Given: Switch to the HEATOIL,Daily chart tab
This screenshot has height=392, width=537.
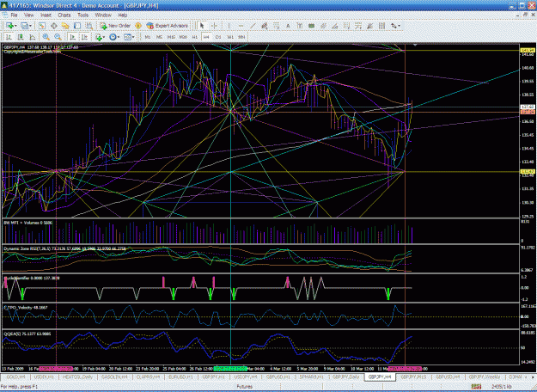Looking at the screenshot, I should tap(78, 377).
